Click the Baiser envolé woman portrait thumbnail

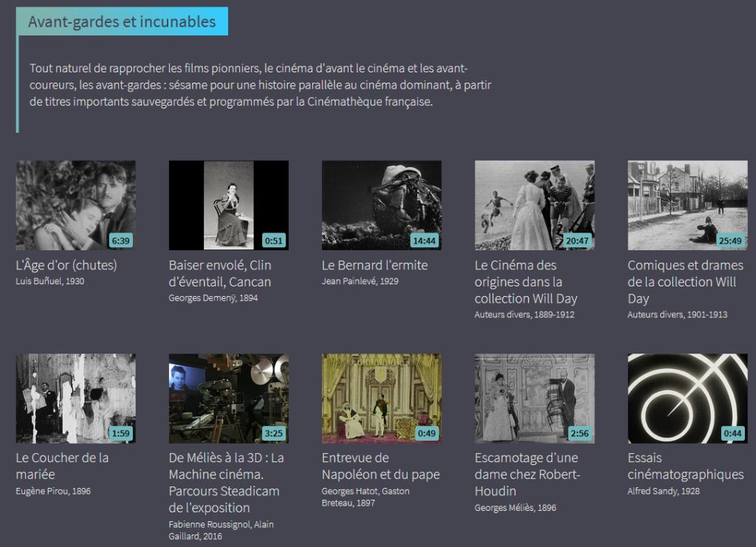tap(228, 204)
